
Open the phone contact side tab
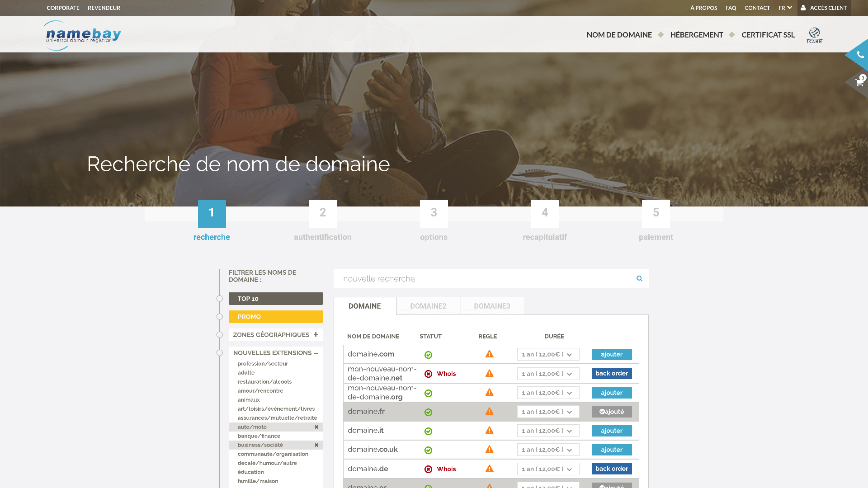tap(860, 55)
